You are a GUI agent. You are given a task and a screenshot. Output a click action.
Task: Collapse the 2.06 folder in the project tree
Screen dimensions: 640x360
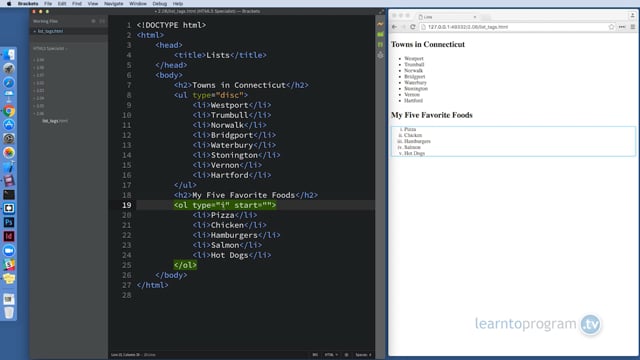[39, 114]
